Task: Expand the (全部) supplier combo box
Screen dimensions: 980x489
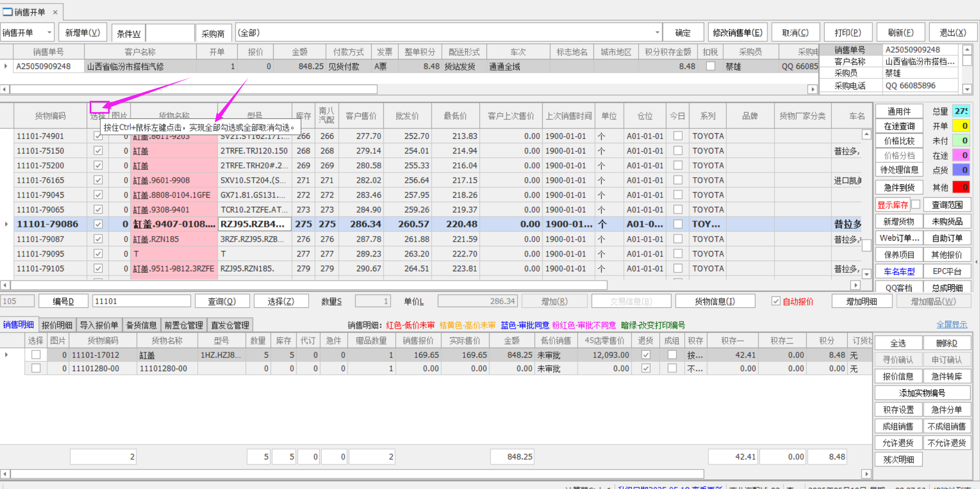Action: tap(657, 33)
